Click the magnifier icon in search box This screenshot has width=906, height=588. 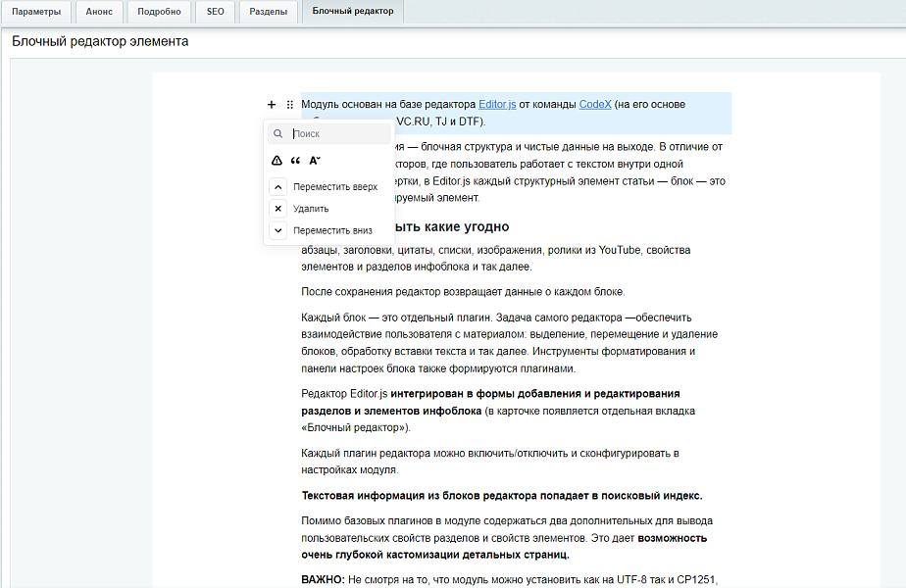tap(278, 133)
